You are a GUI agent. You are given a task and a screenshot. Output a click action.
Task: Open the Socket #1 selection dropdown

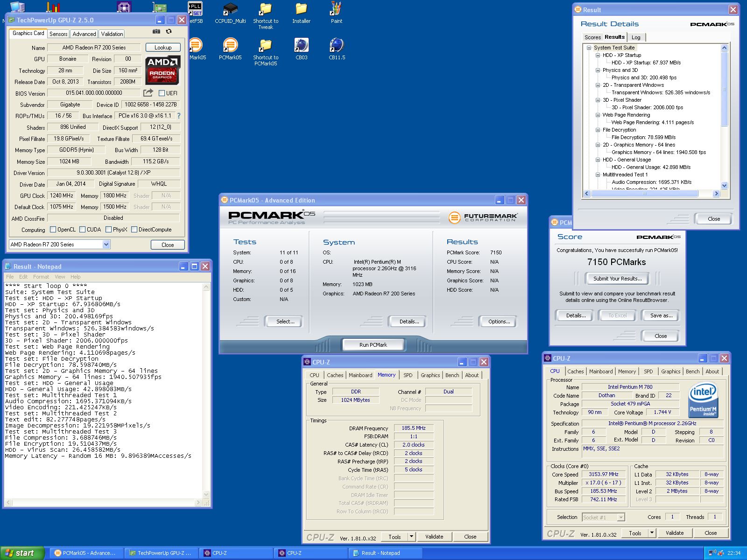pyautogui.click(x=620, y=517)
